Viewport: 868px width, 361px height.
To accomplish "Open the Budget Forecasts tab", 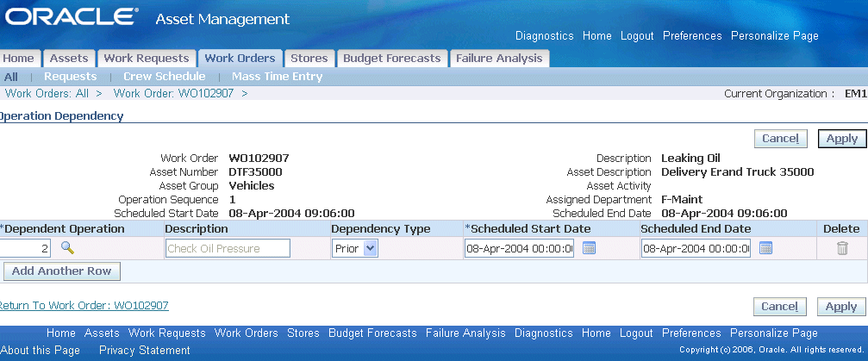I will click(392, 58).
